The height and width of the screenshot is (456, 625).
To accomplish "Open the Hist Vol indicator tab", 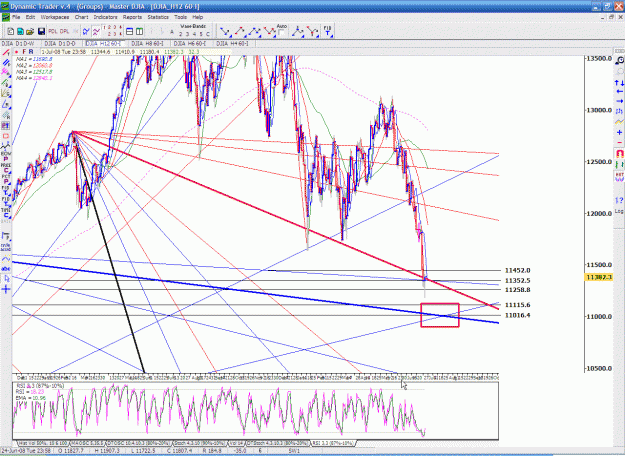I will 43,443.
